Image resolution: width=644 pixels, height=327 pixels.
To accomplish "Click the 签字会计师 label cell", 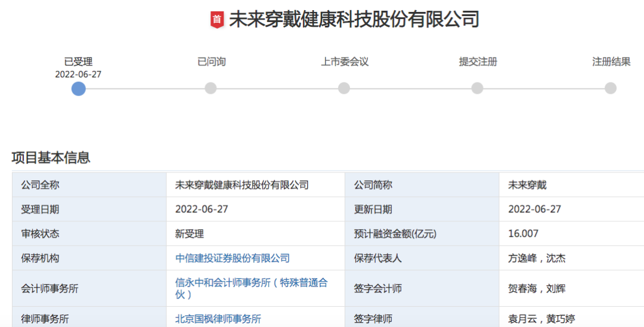I will 422,288.
